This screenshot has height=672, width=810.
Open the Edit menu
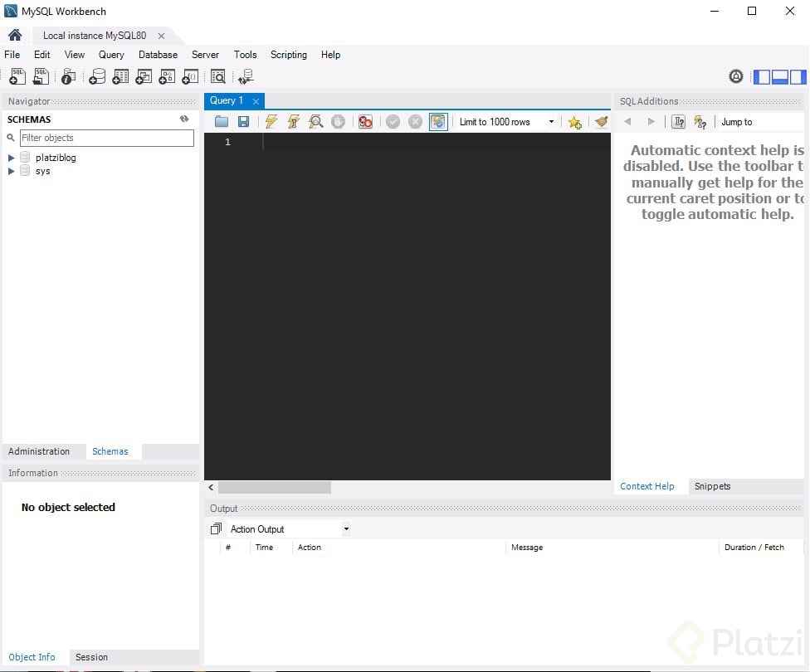pos(41,55)
